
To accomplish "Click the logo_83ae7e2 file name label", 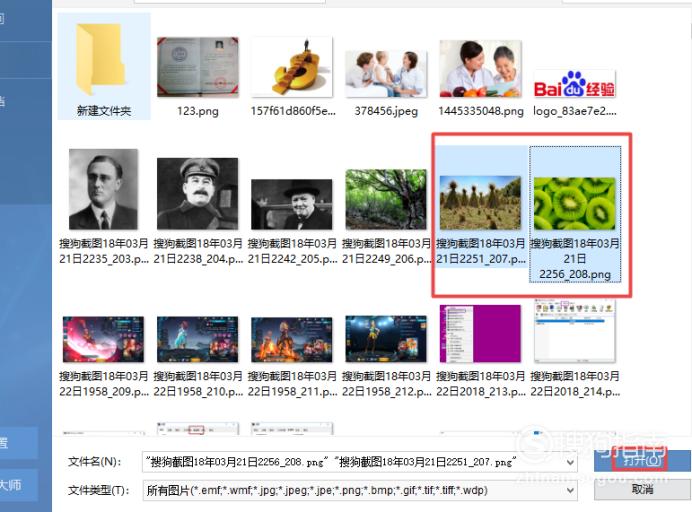I will pos(575,111).
